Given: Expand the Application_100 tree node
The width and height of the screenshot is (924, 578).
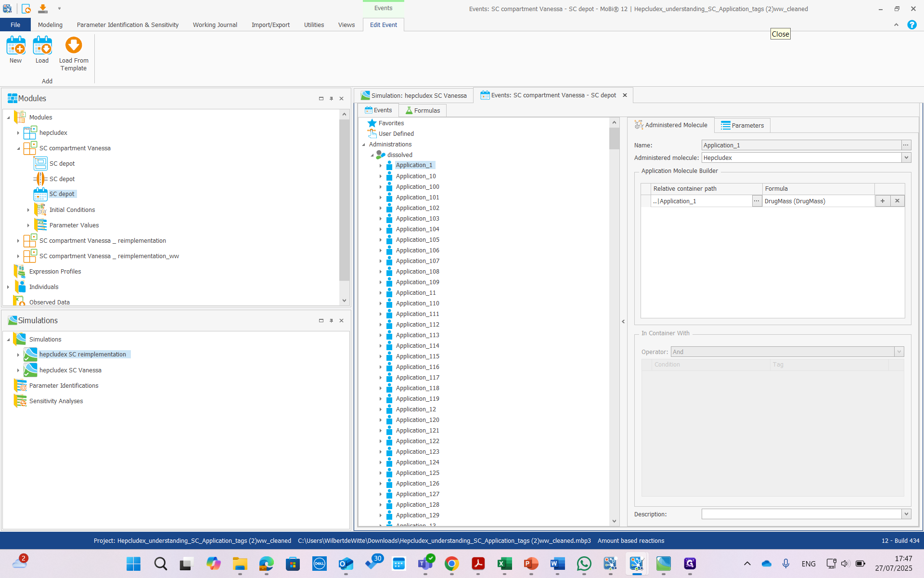Looking at the screenshot, I should 381,187.
